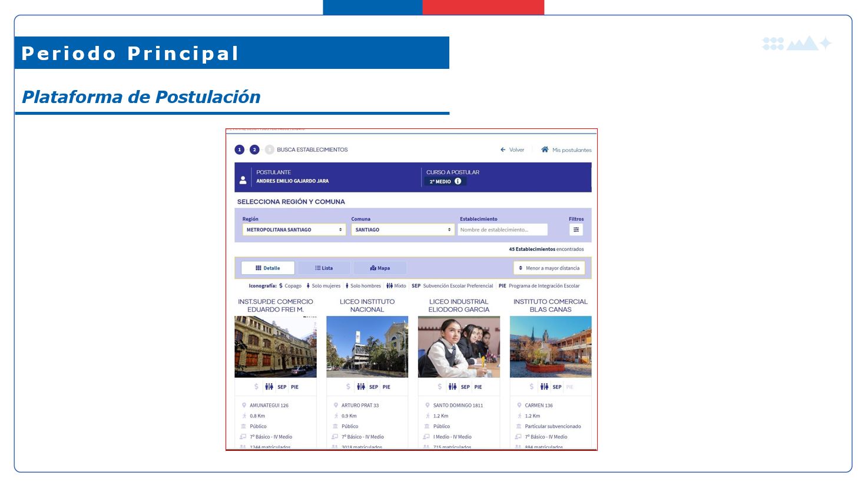Open the Menor a mayor distancia sort dropdown

pyautogui.click(x=549, y=268)
